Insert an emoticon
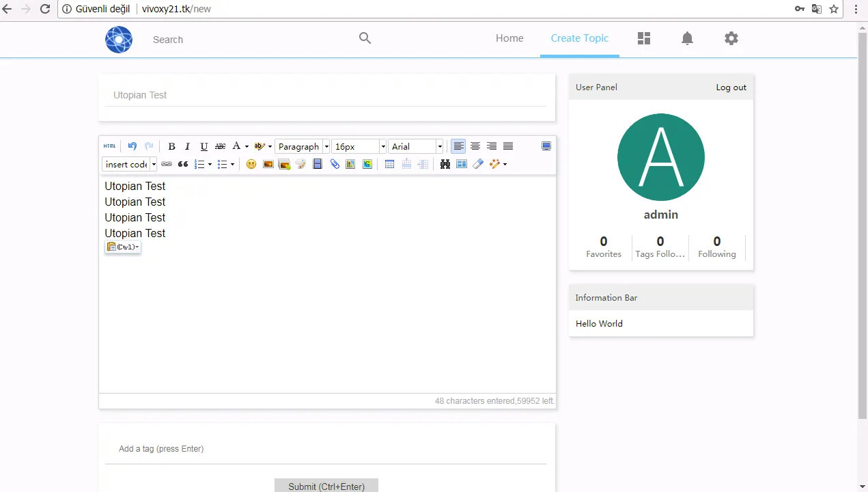Image resolution: width=868 pixels, height=492 pixels. click(x=251, y=164)
